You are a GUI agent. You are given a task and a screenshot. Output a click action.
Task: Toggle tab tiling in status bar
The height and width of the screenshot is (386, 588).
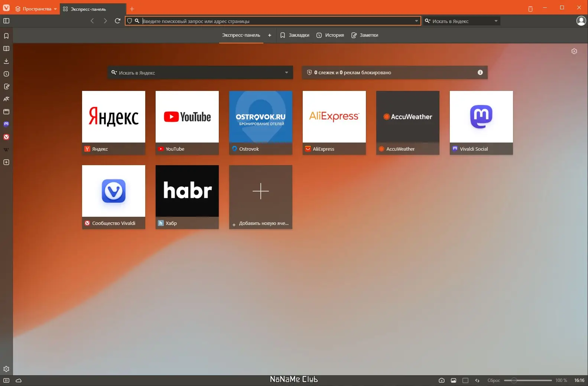tap(465, 380)
